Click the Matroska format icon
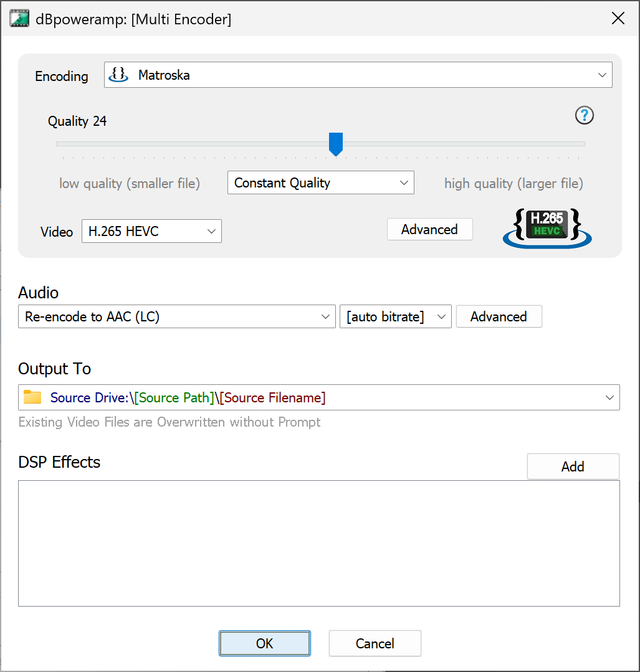The image size is (640, 672). 118,75
